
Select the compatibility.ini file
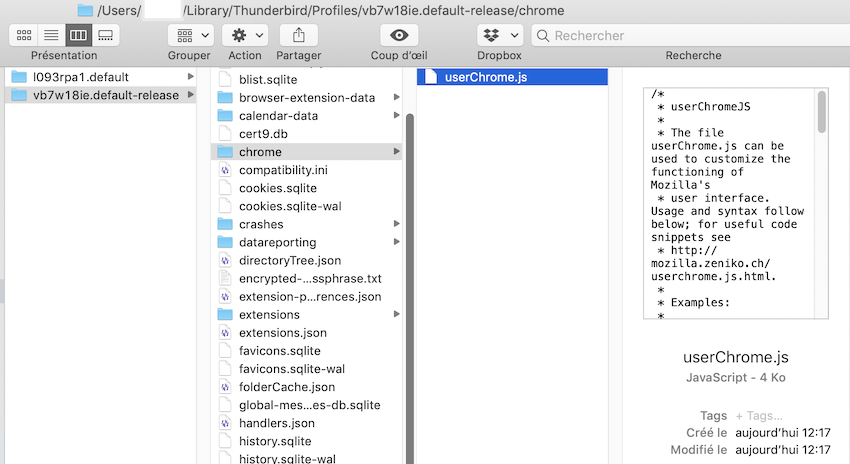tap(285, 170)
